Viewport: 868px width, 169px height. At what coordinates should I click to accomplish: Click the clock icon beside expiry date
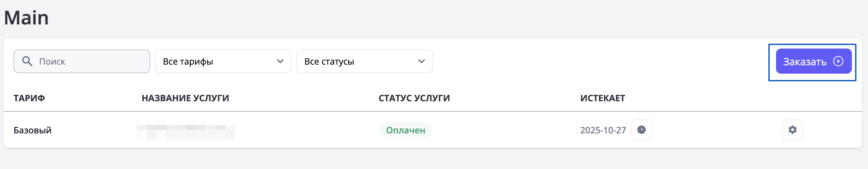coord(641,130)
